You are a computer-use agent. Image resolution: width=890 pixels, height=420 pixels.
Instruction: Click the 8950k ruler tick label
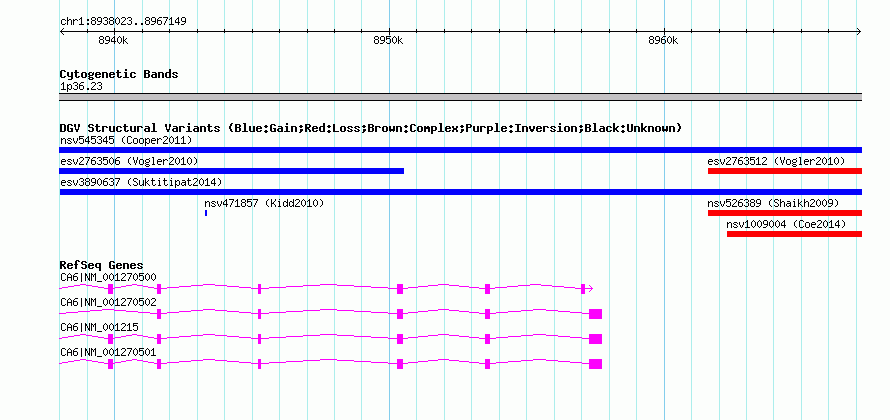coord(388,40)
